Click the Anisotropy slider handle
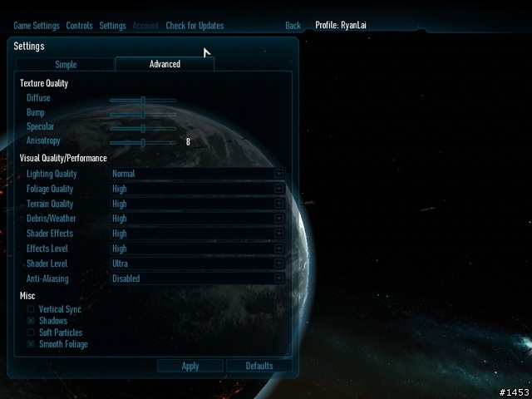The image size is (532, 399). 143,143
